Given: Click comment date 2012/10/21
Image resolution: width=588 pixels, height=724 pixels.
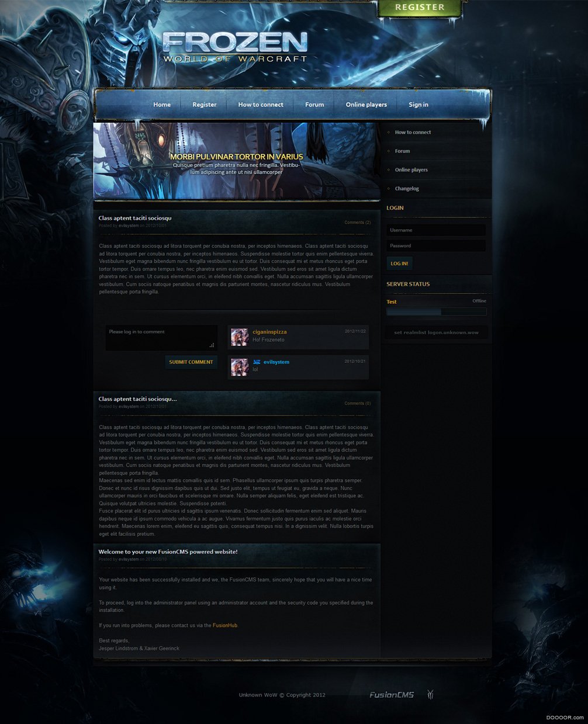Looking at the screenshot, I should (355, 361).
